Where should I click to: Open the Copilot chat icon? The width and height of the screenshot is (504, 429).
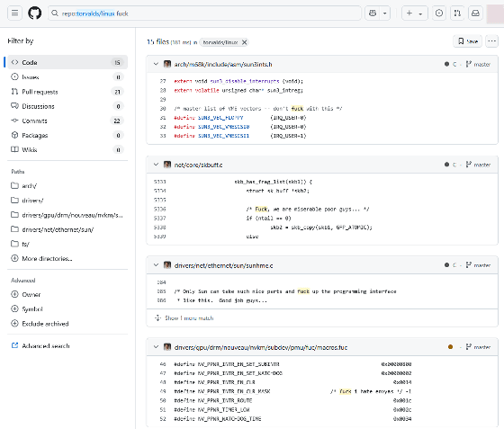[x=373, y=13]
